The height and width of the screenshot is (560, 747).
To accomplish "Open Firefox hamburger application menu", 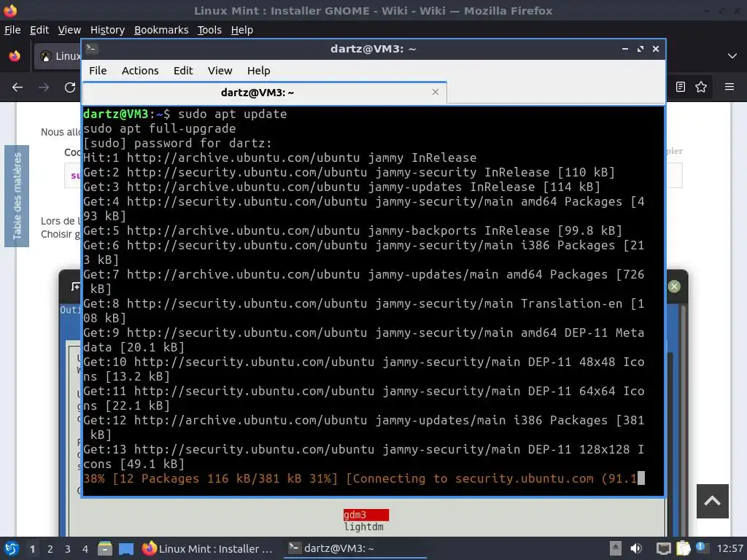I will (x=729, y=87).
